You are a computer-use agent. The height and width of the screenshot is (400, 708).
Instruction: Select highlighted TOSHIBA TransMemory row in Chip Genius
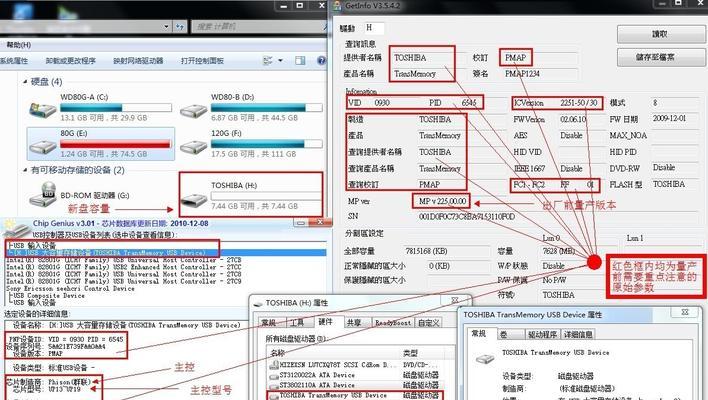click(x=166, y=253)
